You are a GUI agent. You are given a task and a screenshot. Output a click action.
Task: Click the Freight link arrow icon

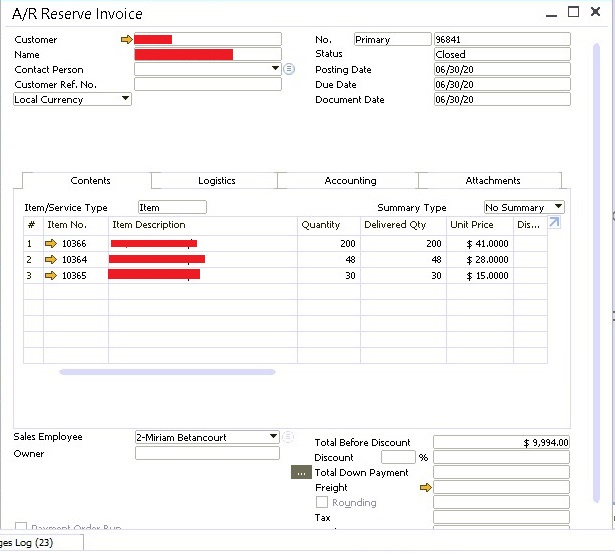(425, 488)
